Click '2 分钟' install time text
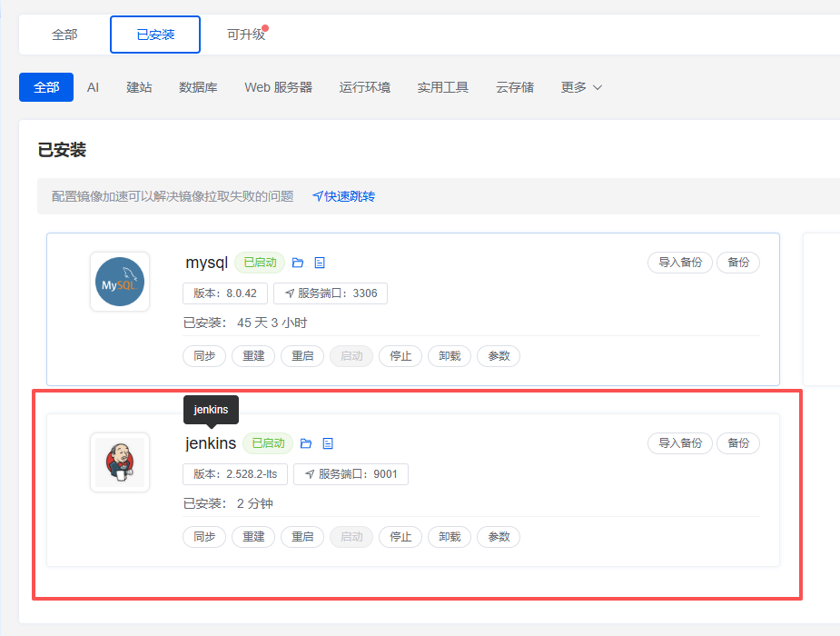 tap(255, 503)
